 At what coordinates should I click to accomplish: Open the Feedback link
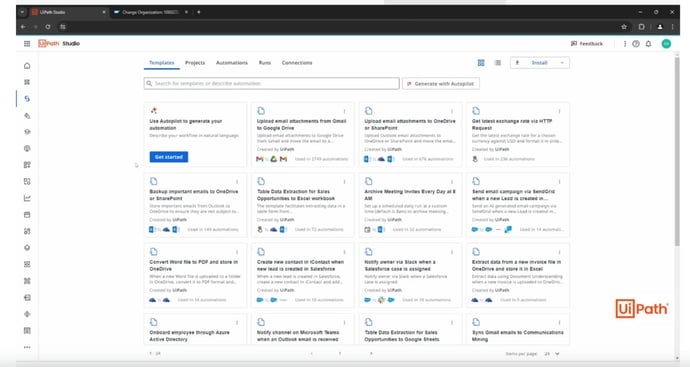587,44
